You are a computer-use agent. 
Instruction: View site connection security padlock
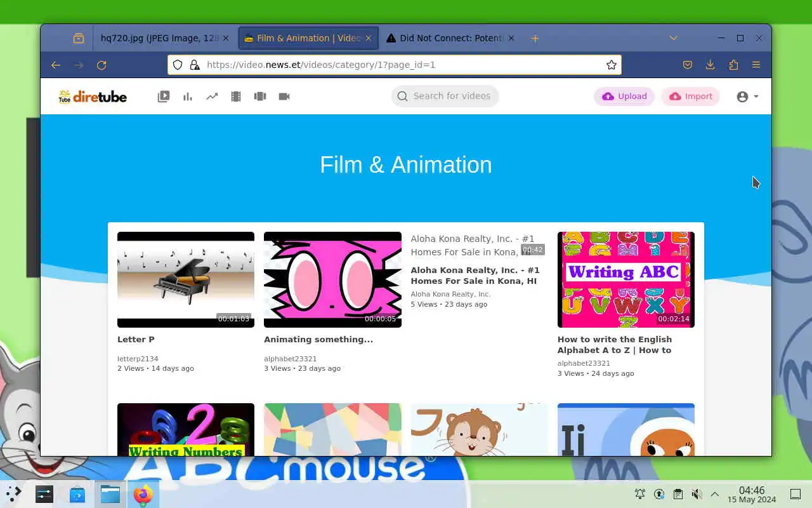195,65
